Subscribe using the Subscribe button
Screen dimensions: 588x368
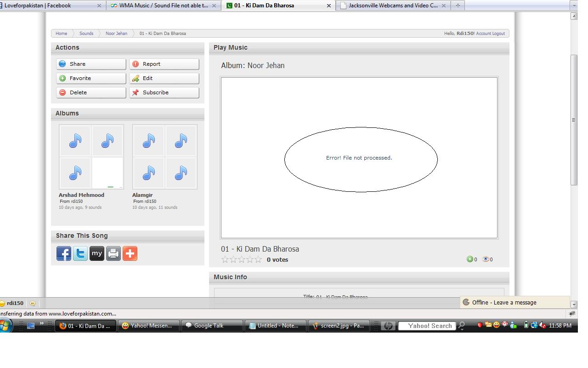(x=164, y=92)
